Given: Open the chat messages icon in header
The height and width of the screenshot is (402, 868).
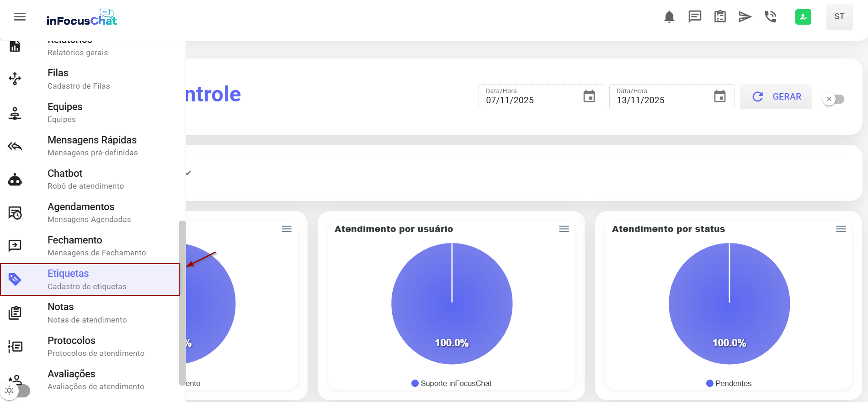Looking at the screenshot, I should pyautogui.click(x=695, y=17).
